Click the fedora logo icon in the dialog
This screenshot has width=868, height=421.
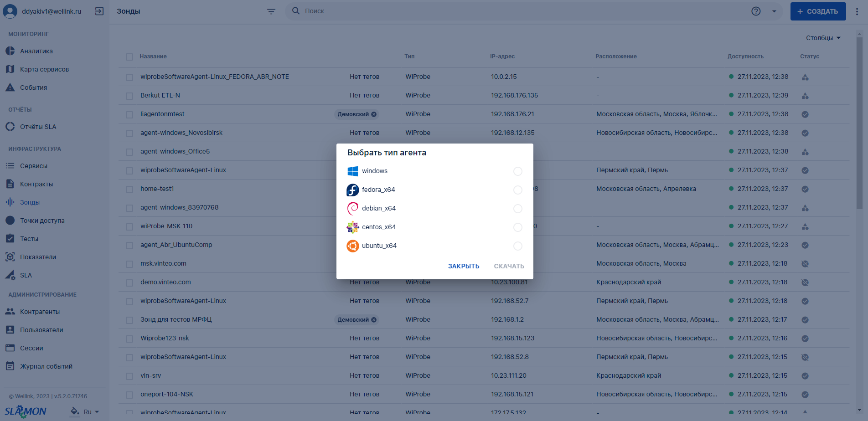point(353,190)
